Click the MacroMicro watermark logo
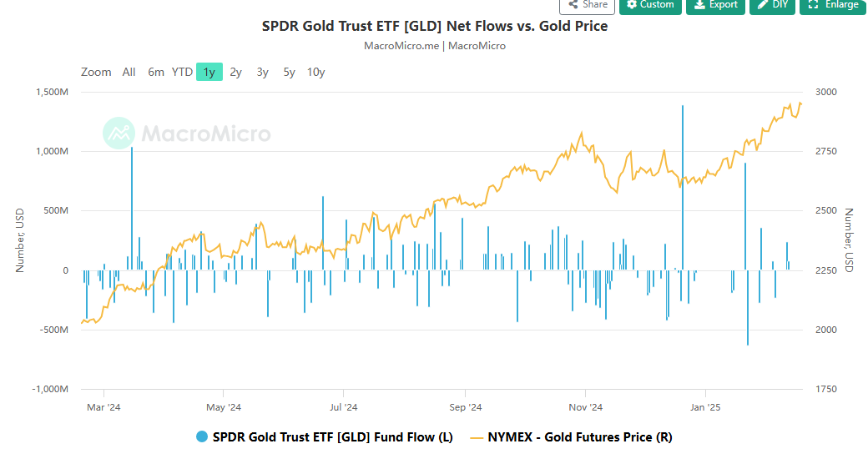This screenshot has width=868, height=464. coord(187,134)
